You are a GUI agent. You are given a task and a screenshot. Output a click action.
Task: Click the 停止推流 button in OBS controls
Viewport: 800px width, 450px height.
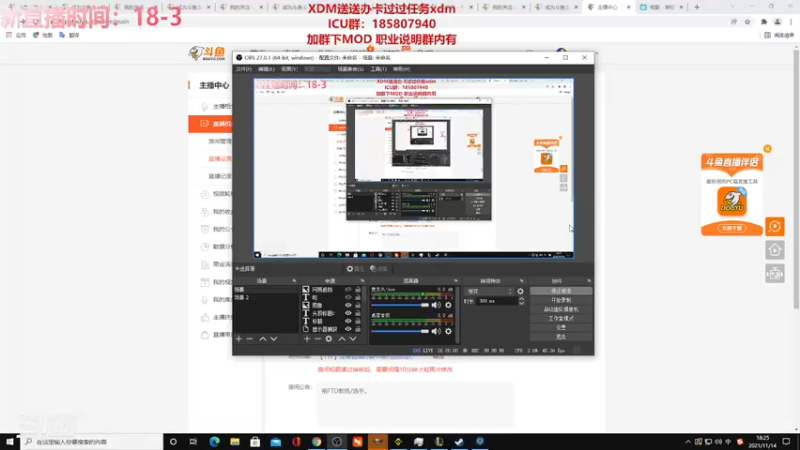click(561, 291)
